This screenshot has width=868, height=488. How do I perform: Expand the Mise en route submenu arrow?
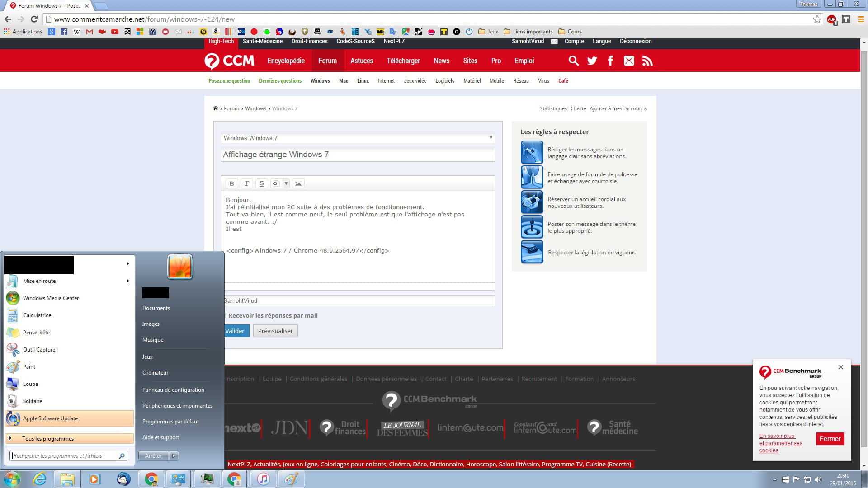pos(128,281)
